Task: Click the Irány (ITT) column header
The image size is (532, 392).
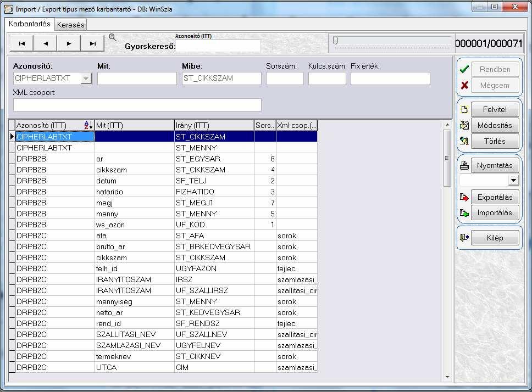Action: coord(214,125)
